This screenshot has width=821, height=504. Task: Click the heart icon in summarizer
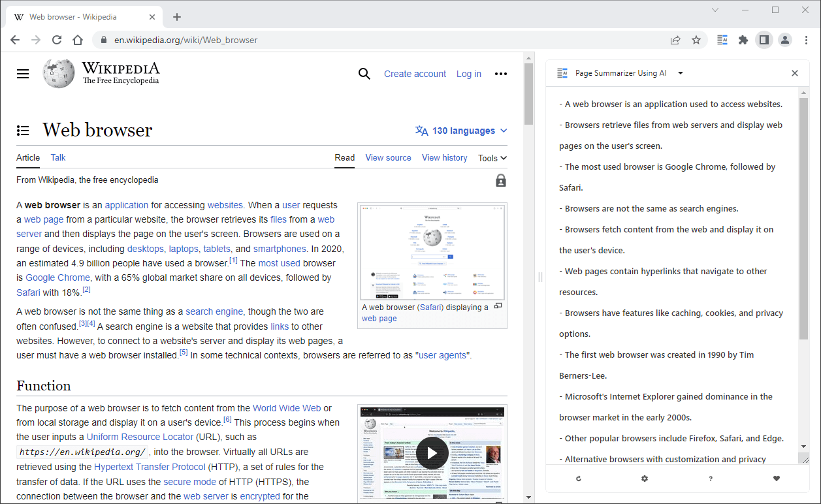777,479
